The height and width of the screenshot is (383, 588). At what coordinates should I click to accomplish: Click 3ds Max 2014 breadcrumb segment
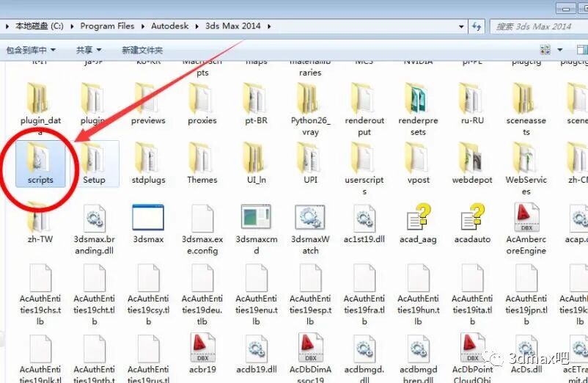pyautogui.click(x=233, y=26)
